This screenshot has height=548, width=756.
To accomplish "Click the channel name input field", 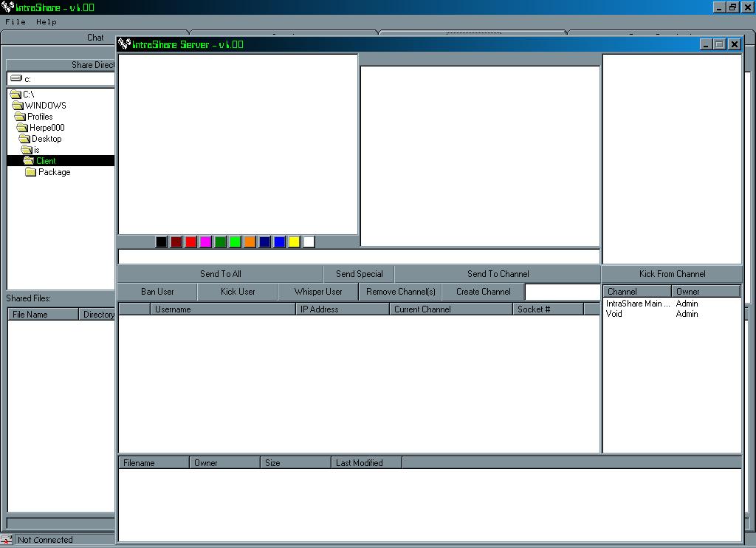I will pos(562,292).
